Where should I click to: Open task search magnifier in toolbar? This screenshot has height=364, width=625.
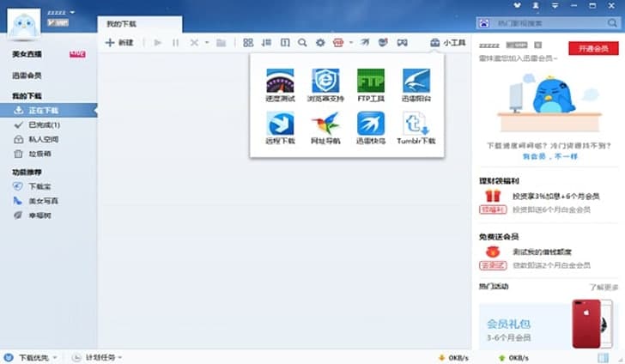(302, 42)
